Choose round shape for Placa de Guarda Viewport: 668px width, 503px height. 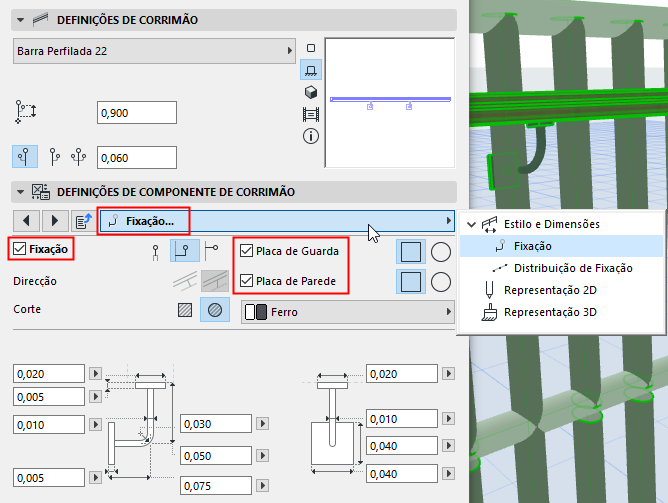point(441,252)
